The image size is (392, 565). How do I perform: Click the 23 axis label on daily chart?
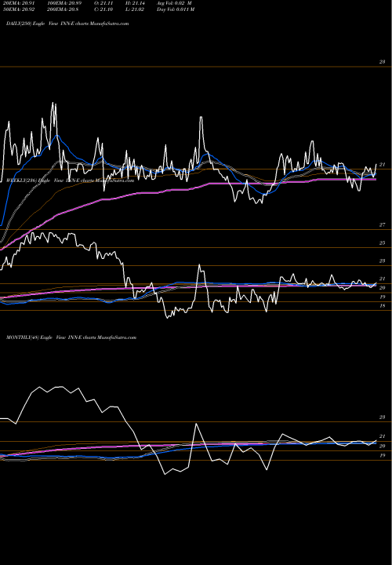point(383,62)
